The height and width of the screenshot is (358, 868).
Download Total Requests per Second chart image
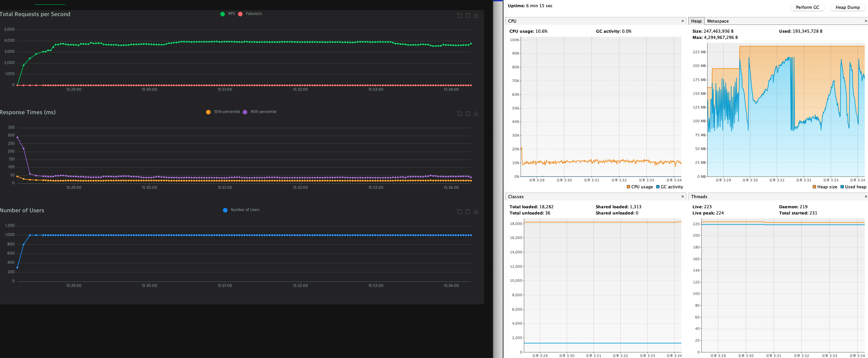(476, 15)
